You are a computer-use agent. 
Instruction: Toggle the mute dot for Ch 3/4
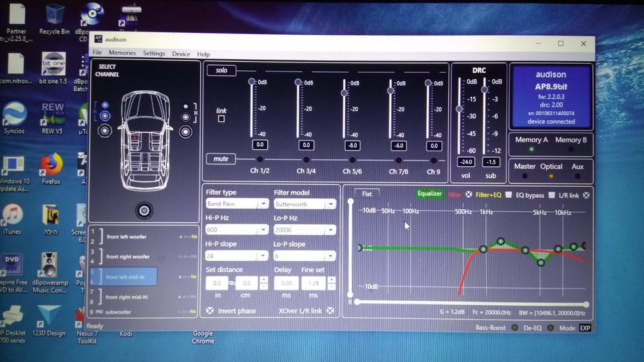[x=306, y=160]
